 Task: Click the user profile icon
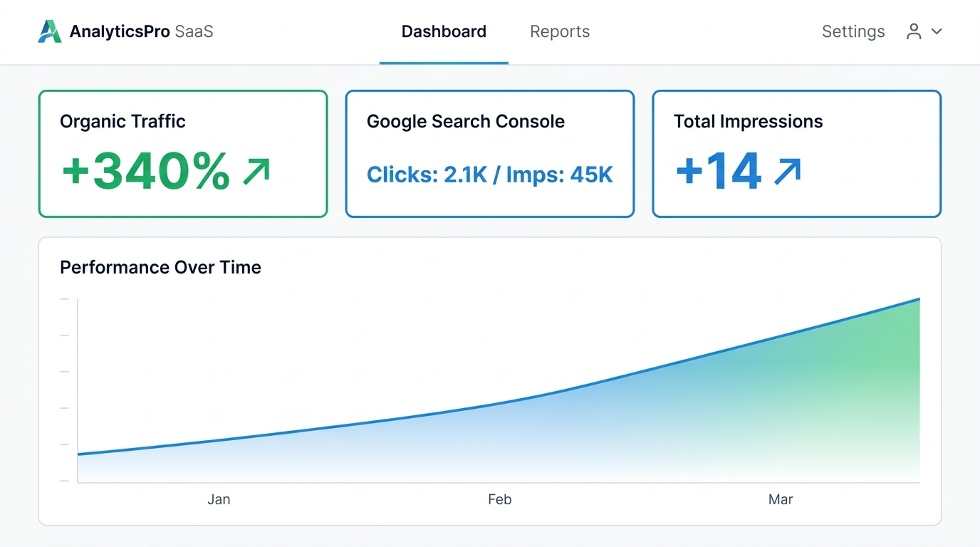(914, 31)
